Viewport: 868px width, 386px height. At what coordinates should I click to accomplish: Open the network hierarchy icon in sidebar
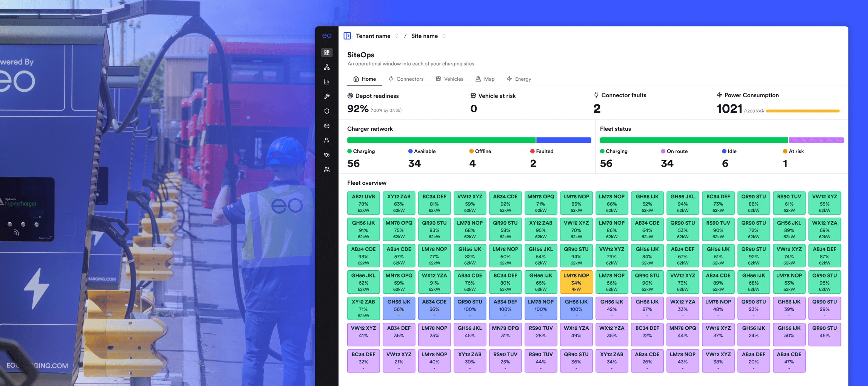coord(327,67)
